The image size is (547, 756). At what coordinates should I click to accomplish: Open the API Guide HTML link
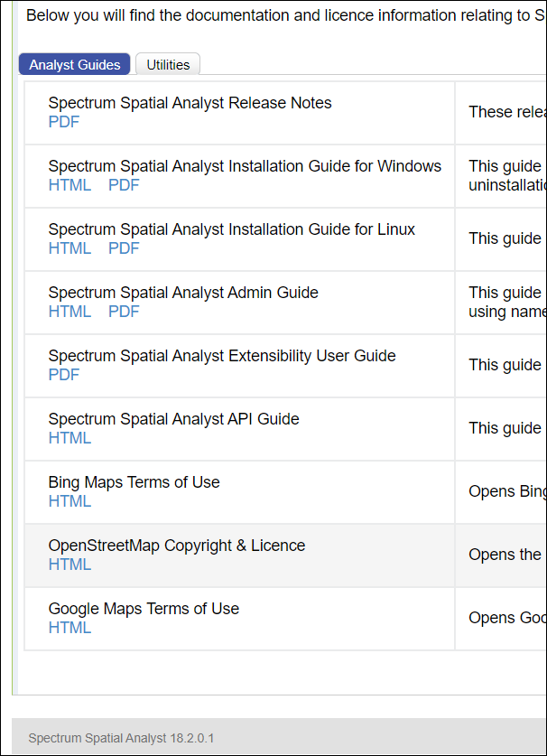point(70,438)
